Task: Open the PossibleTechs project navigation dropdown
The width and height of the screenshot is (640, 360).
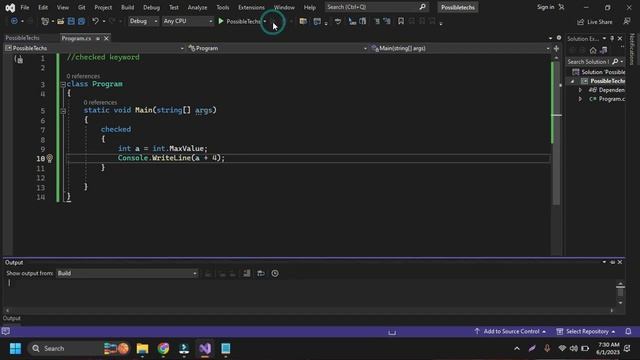Action: [94, 48]
